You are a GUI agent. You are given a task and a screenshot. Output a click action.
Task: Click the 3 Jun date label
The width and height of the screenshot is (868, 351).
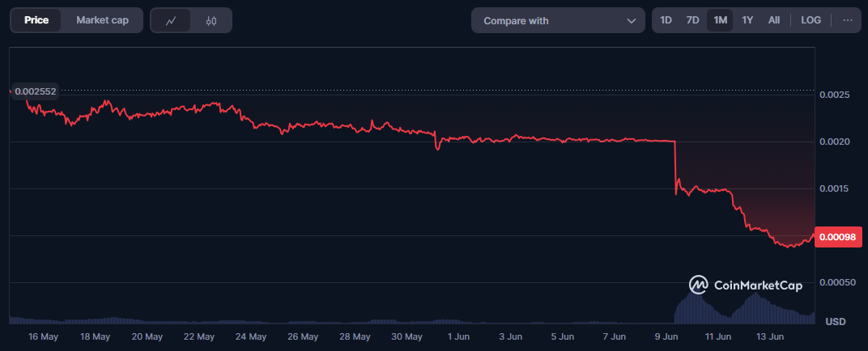510,336
